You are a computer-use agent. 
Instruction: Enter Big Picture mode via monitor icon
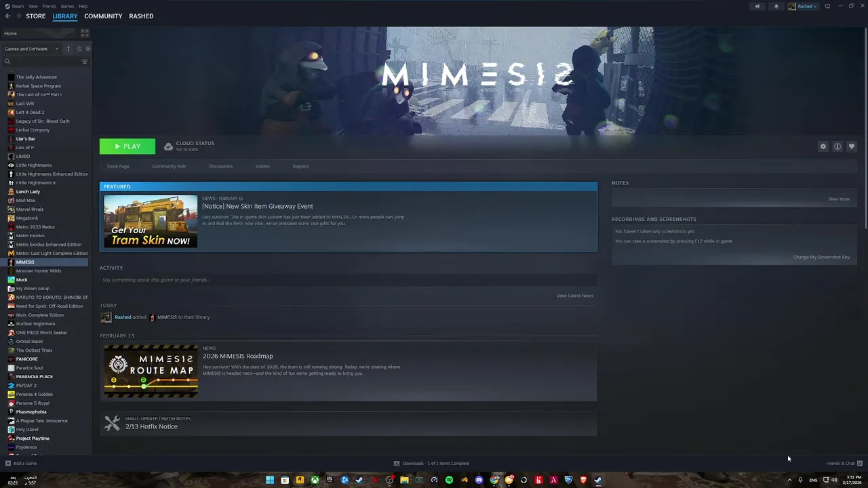coord(827,6)
